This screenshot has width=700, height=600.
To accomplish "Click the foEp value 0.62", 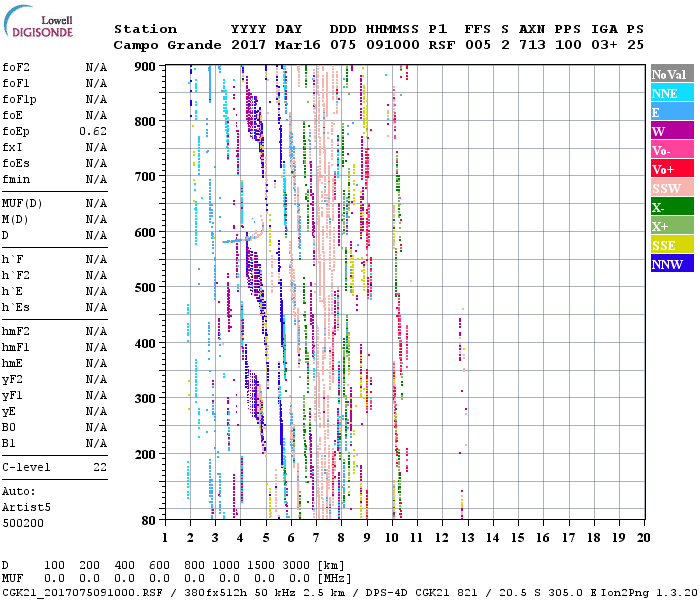I will (93, 131).
